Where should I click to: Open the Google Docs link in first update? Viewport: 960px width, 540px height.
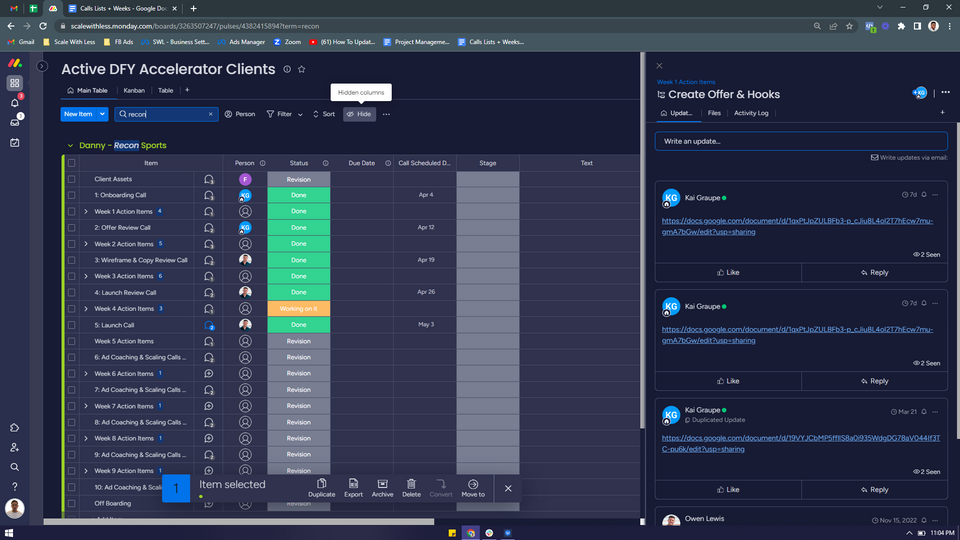tap(797, 226)
